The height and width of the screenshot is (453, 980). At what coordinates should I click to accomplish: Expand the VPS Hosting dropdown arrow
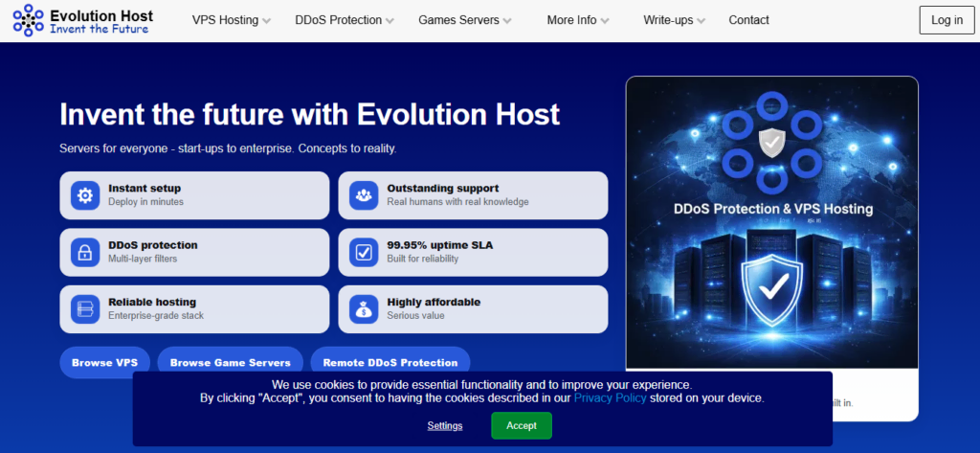(x=267, y=21)
